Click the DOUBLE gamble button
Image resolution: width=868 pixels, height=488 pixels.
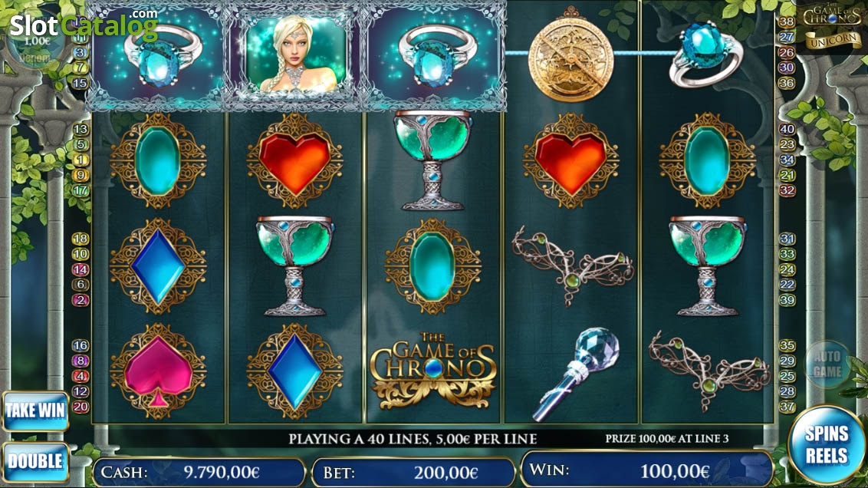point(35,461)
